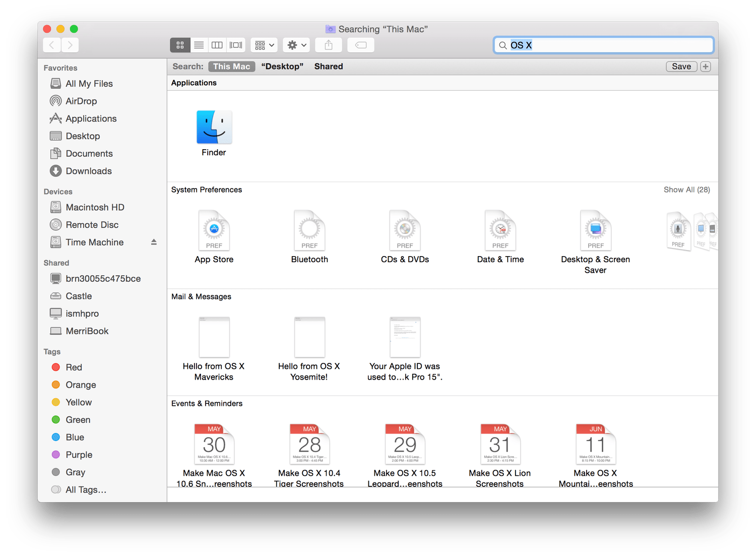756x556 pixels.
Task: Open the Date & Time preference icon
Action: click(500, 231)
